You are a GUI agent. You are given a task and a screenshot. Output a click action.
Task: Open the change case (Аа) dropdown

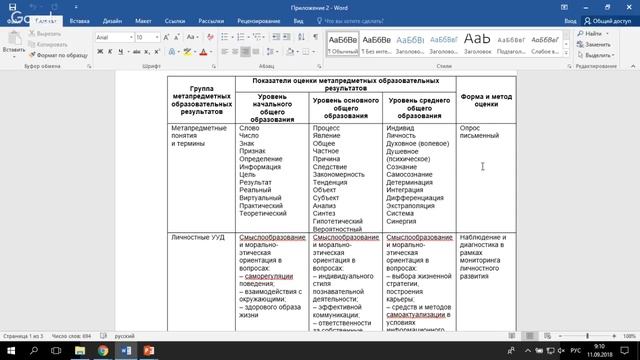(x=192, y=37)
